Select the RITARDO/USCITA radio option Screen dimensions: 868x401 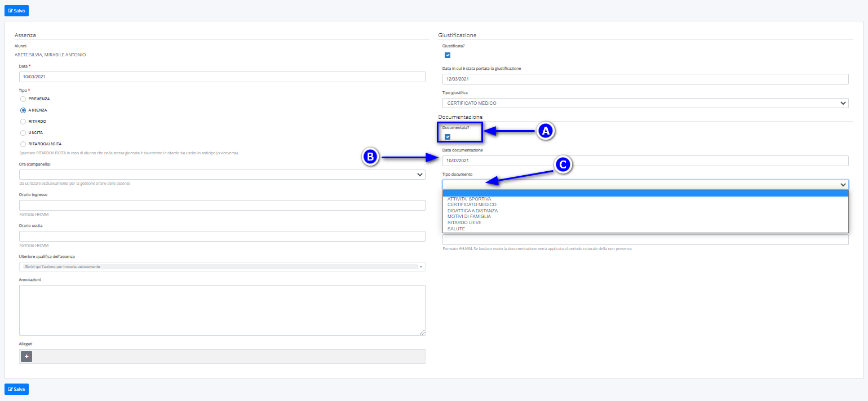[x=23, y=144]
